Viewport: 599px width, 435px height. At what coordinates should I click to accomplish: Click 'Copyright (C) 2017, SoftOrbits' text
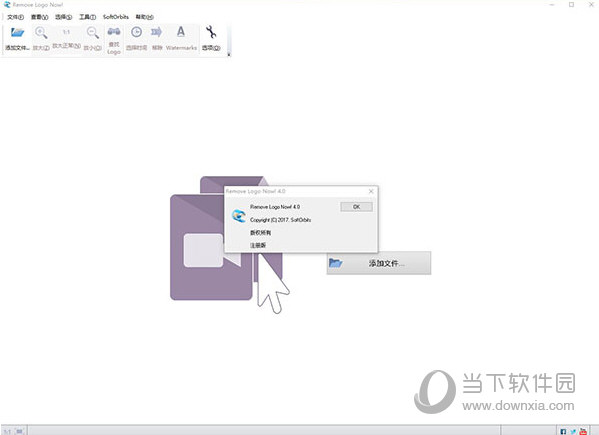tap(280, 220)
